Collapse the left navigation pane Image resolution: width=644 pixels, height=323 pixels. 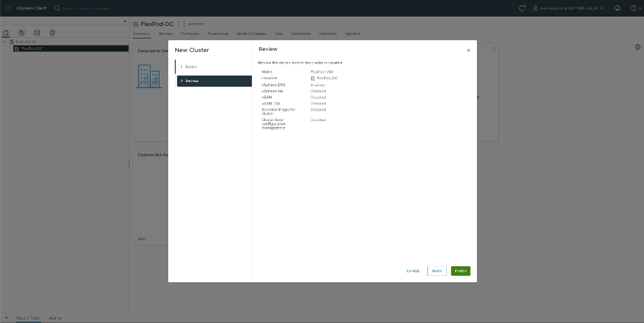click(125, 21)
